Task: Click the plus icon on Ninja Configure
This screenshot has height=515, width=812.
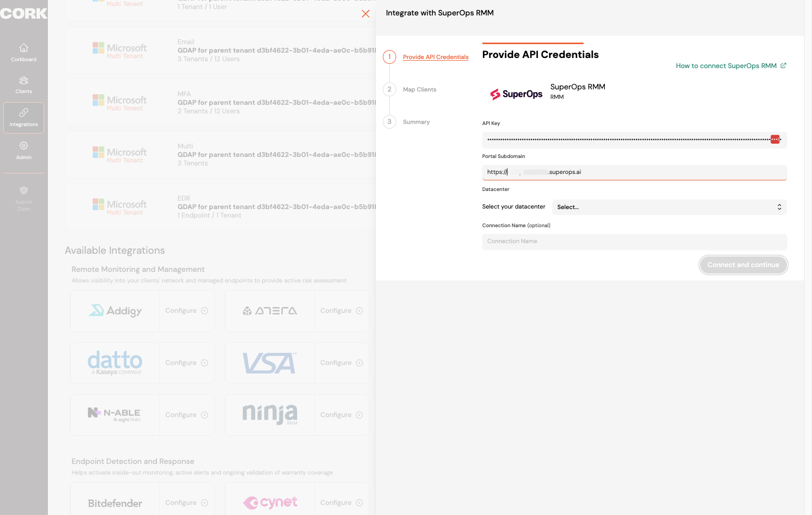Action: [x=359, y=415]
